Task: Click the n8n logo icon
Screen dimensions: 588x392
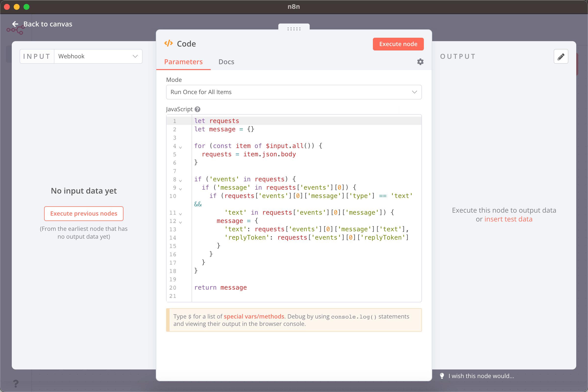Action: click(x=15, y=30)
